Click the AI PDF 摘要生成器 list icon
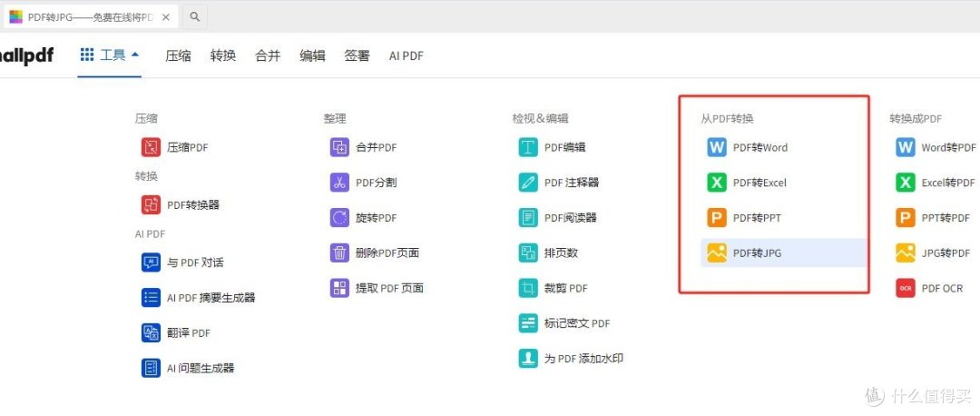Viewport: 980px width, 416px height. point(151,298)
